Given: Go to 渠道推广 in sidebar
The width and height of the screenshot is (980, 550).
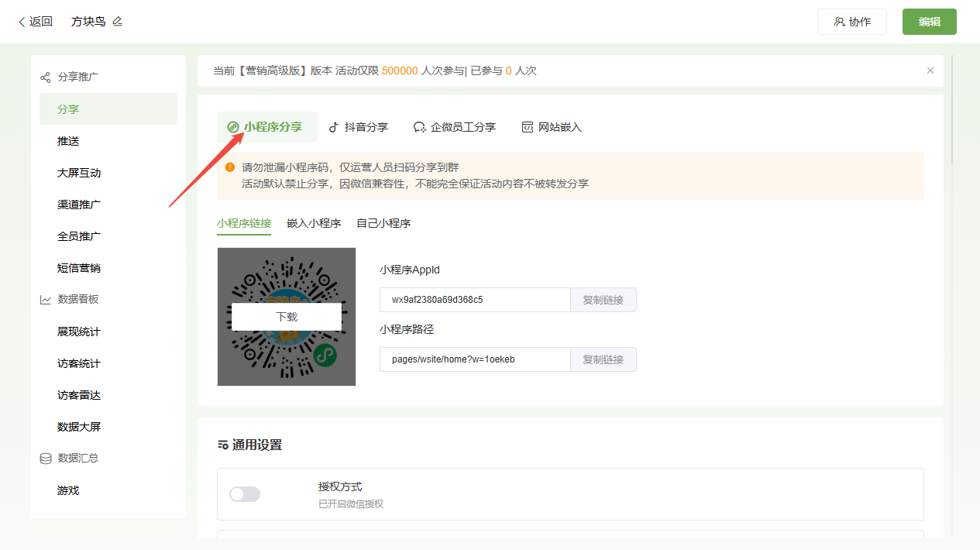Looking at the screenshot, I should 79,205.
